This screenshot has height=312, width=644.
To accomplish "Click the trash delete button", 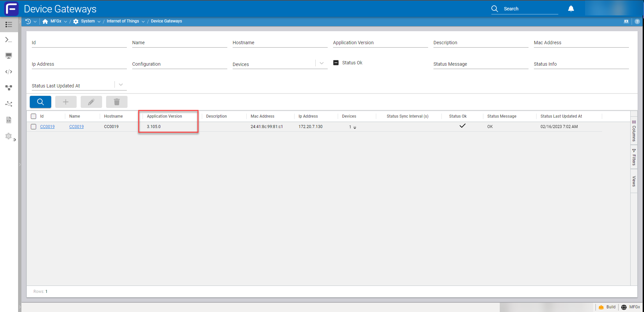I will (116, 102).
